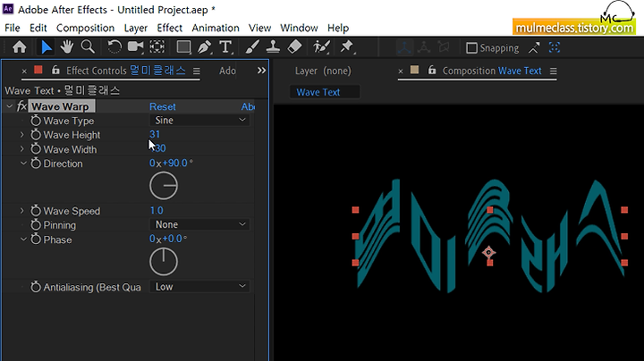Image resolution: width=644 pixels, height=361 pixels.
Task: Open the Composition panel menu
Action: point(554,71)
